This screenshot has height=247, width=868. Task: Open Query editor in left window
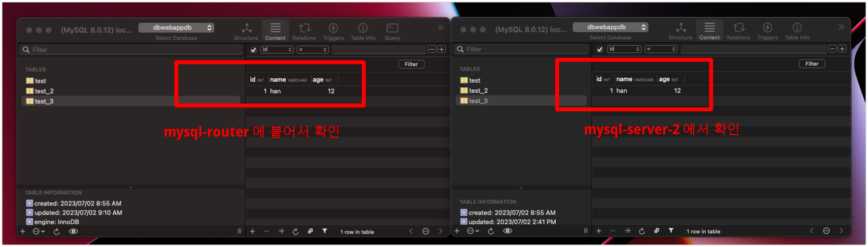(392, 32)
